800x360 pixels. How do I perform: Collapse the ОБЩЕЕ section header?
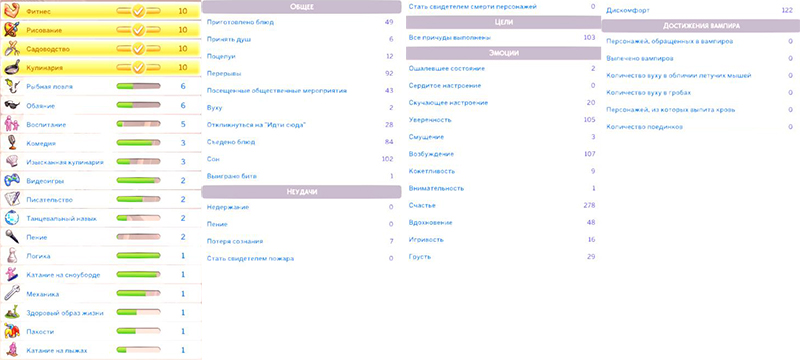click(x=302, y=7)
